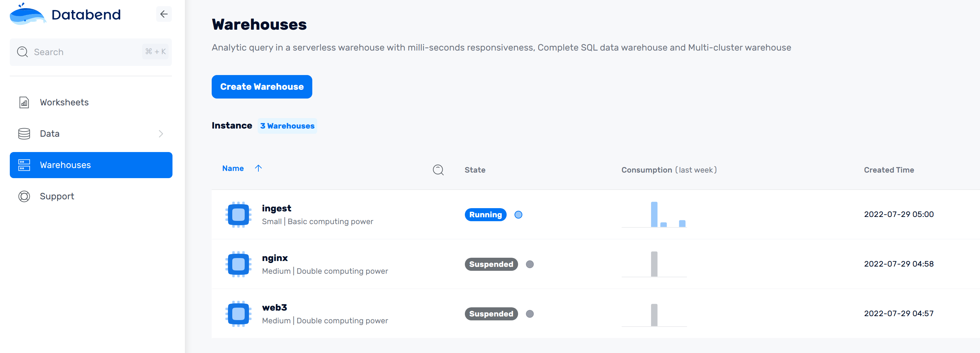The image size is (980, 353).
Task: Click the ingest warehouse chip icon
Action: [x=238, y=214]
